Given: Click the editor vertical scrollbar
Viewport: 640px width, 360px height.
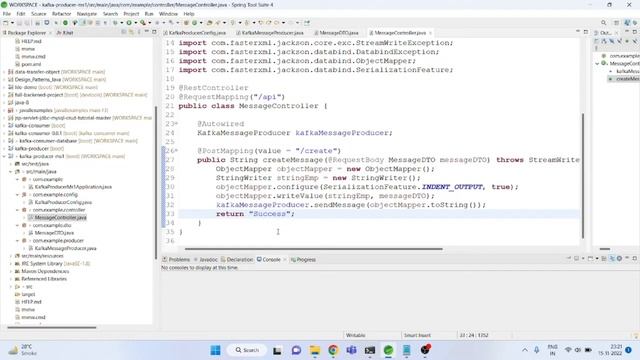Looking at the screenshot, I should [x=582, y=176].
